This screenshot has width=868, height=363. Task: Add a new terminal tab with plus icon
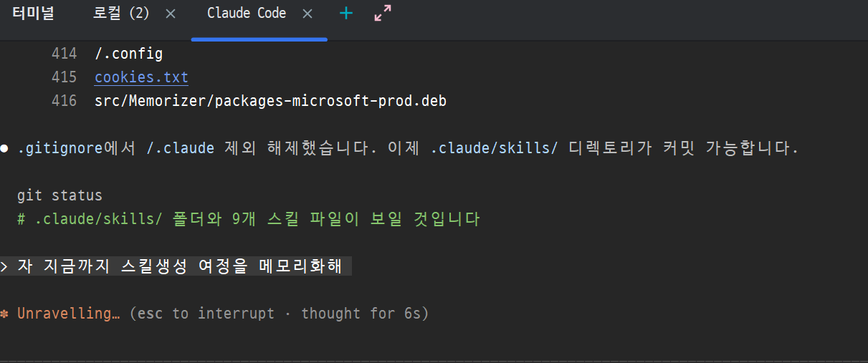point(346,13)
